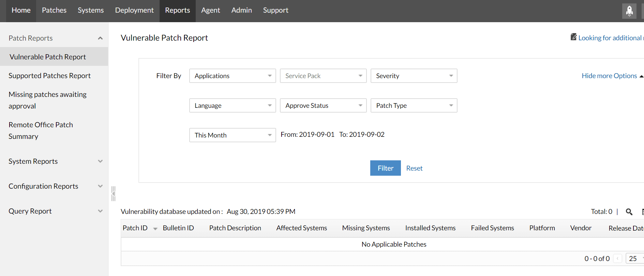Click the previous page arrow in pagination
Image resolution: width=644 pixels, height=276 pixels.
(617, 259)
